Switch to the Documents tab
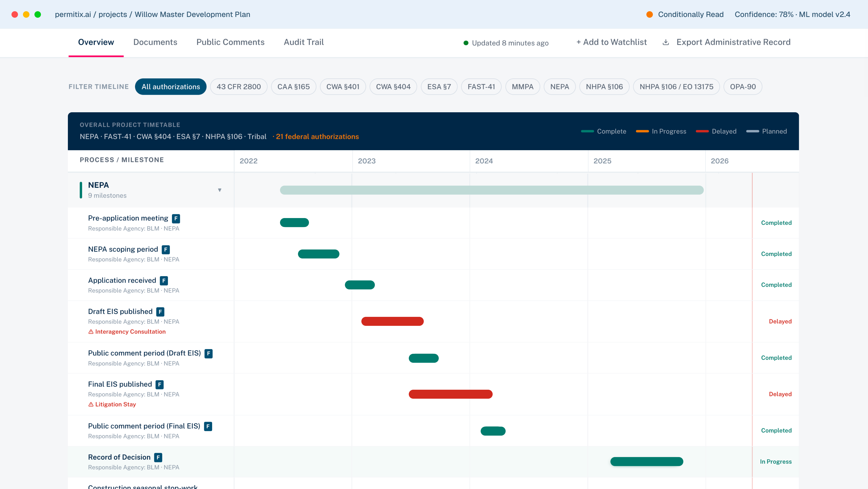The height and width of the screenshot is (489, 868). click(x=155, y=42)
